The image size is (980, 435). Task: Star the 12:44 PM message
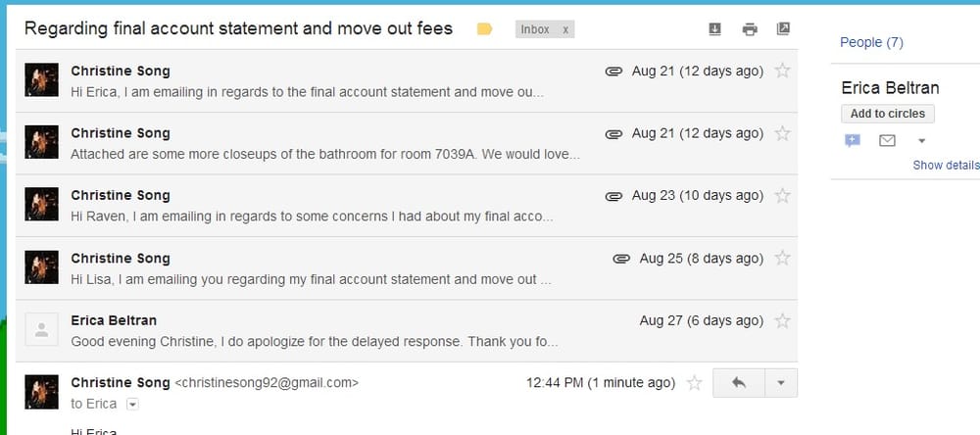coord(694,382)
